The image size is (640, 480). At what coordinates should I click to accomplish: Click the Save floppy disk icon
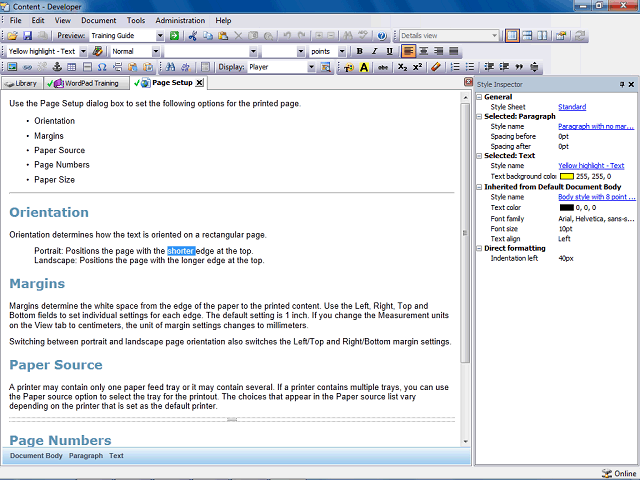27,36
